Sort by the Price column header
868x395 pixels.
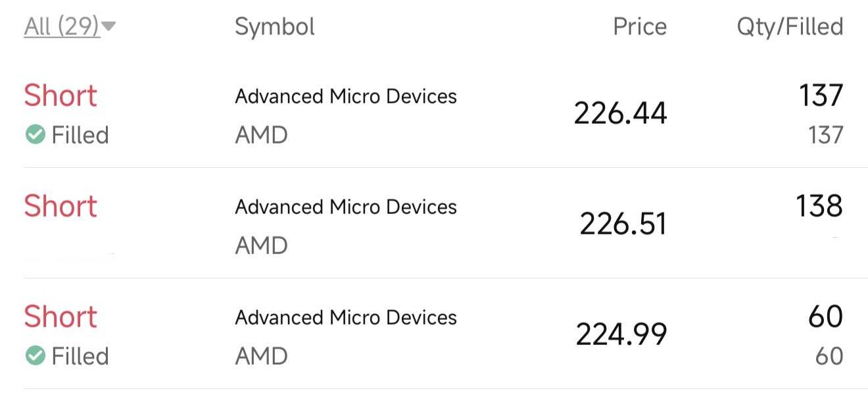coord(639,27)
